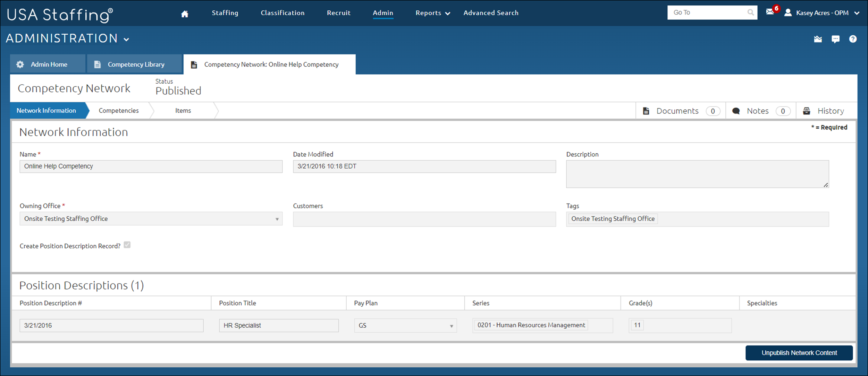
Task: Open the Admin menu
Action: point(383,13)
